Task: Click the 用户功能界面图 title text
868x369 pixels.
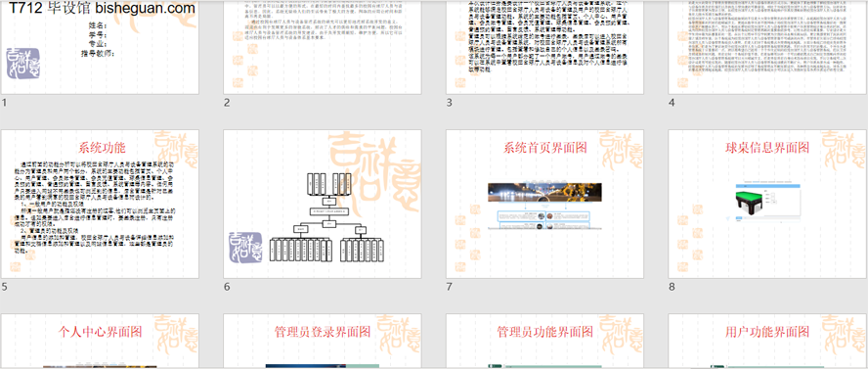Action: coord(767,332)
